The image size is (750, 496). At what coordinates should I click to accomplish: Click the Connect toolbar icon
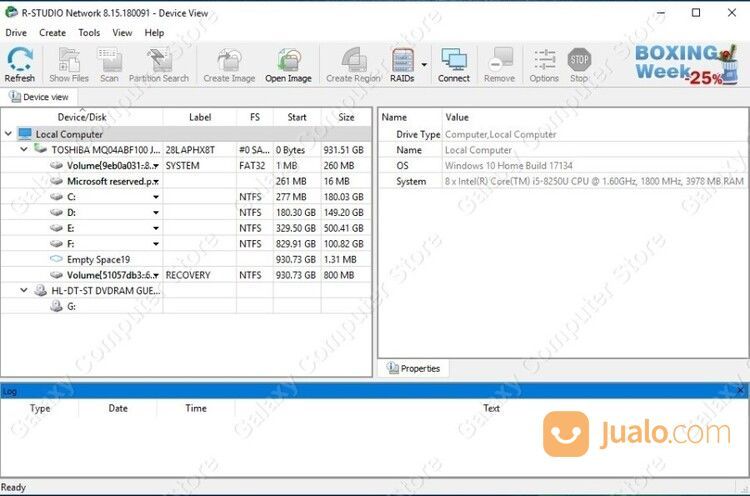point(454,64)
